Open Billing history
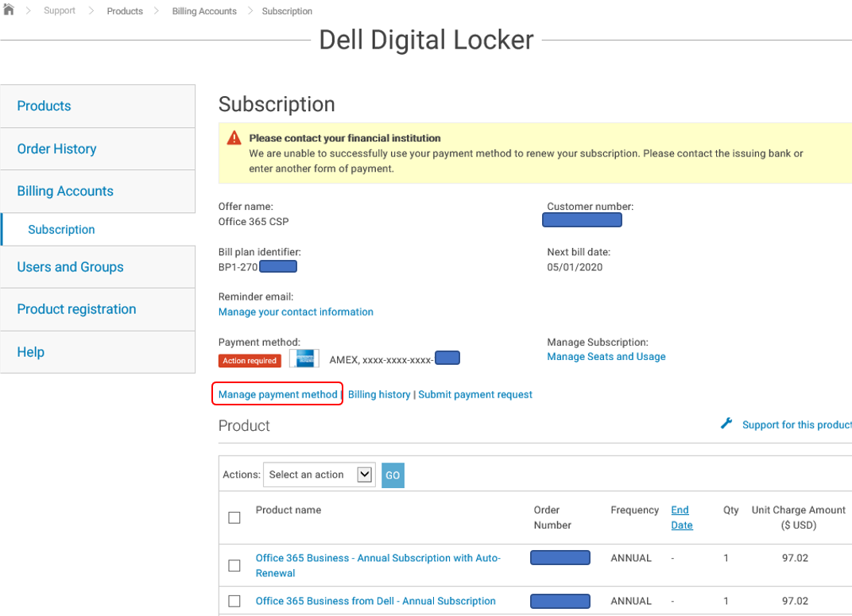The image size is (852, 616). [379, 394]
